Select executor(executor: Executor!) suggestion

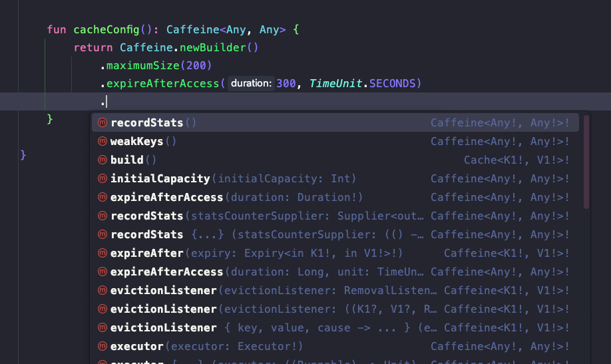pos(335,347)
